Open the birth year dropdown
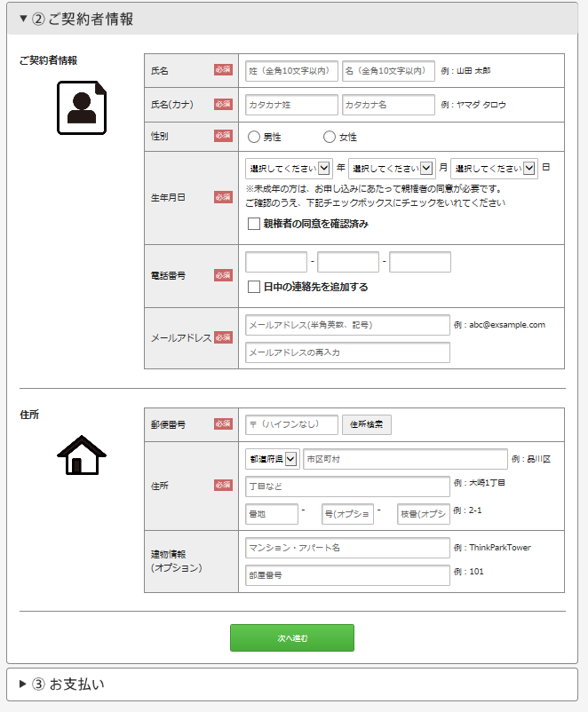The height and width of the screenshot is (712, 588). [x=289, y=168]
